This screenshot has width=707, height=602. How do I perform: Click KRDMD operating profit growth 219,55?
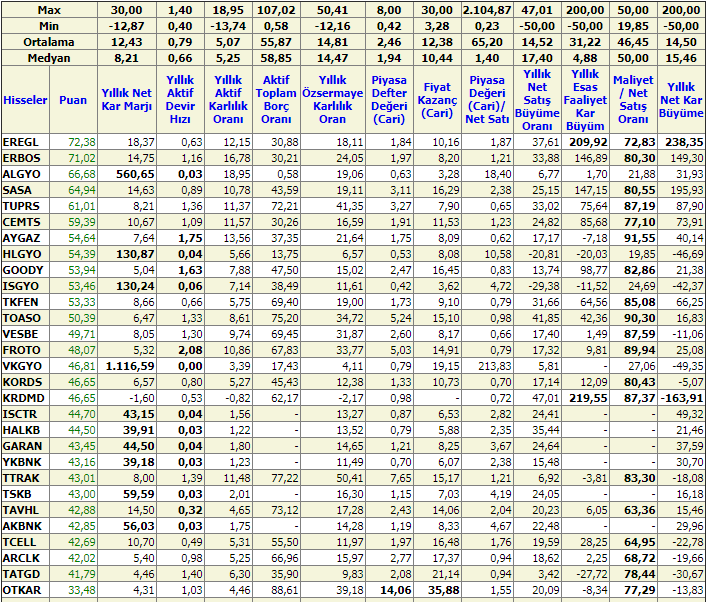coord(588,399)
